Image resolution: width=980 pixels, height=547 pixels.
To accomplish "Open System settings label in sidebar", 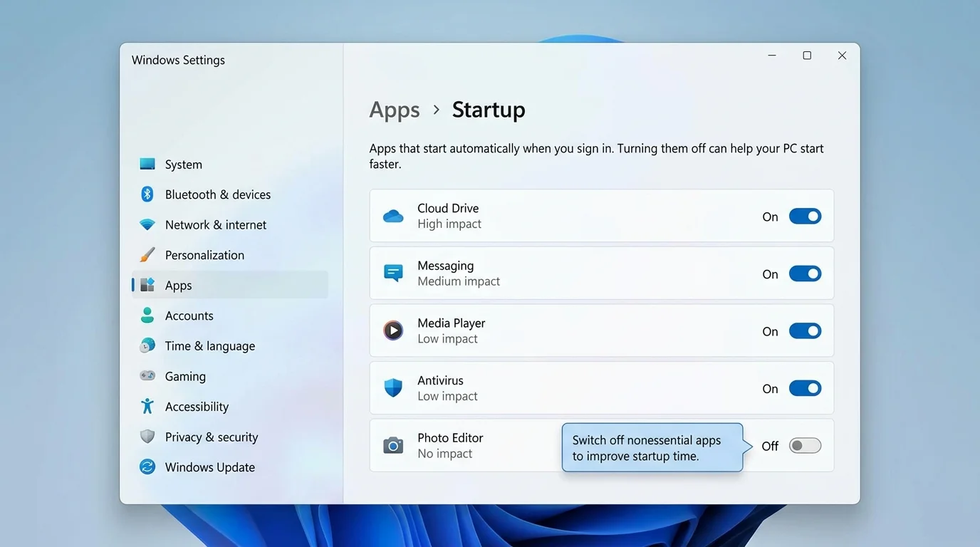I will (x=184, y=165).
